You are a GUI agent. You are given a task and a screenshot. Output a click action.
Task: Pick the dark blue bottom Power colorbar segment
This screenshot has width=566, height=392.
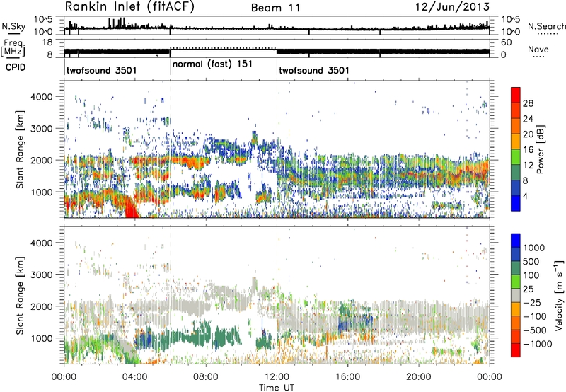[x=516, y=203]
